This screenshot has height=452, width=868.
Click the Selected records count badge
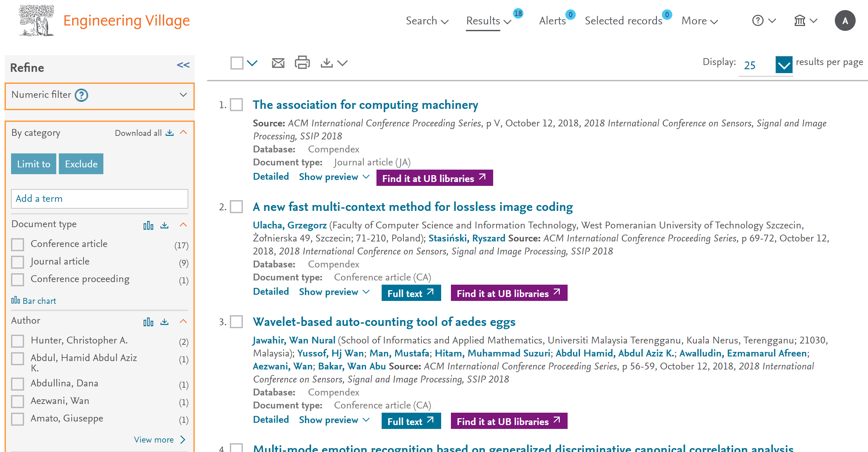[x=666, y=15]
